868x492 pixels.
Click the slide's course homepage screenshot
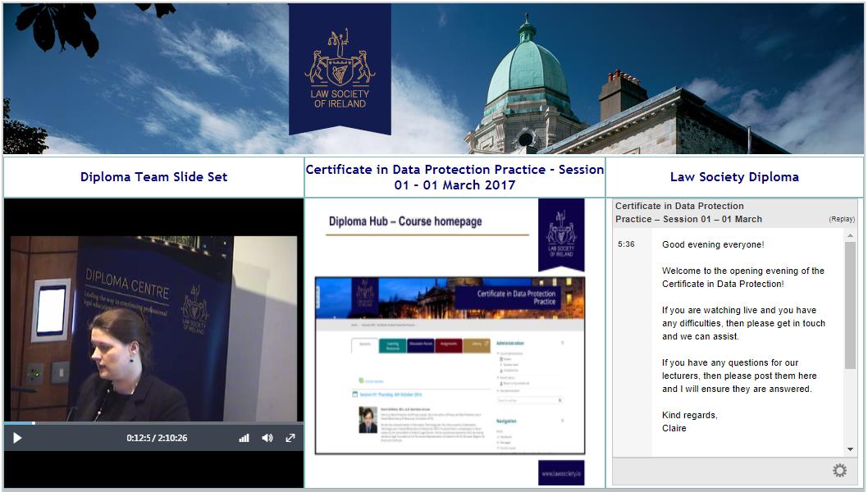click(x=450, y=365)
